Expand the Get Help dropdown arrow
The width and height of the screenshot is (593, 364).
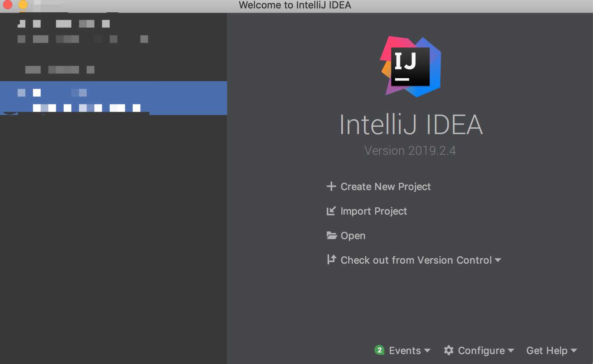574,351
